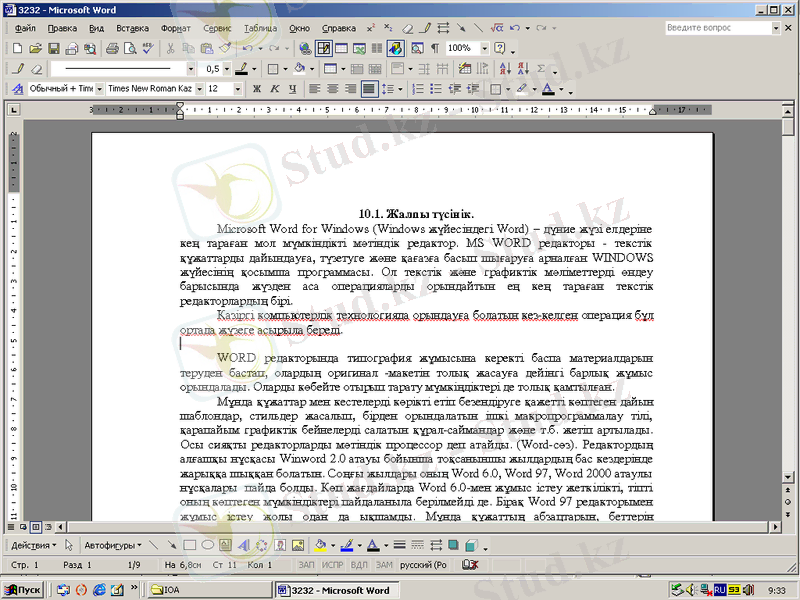Click the Save document icon

(x=53, y=48)
